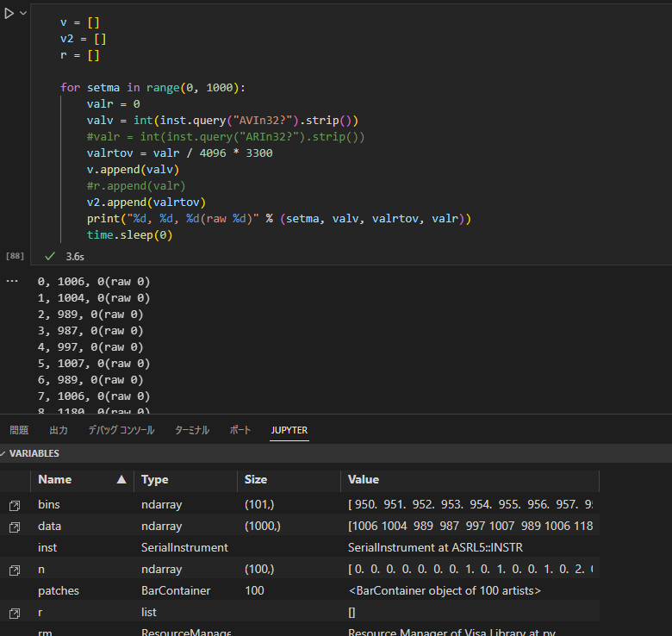
Task: Open run options chevron beside play button
Action: click(x=23, y=14)
